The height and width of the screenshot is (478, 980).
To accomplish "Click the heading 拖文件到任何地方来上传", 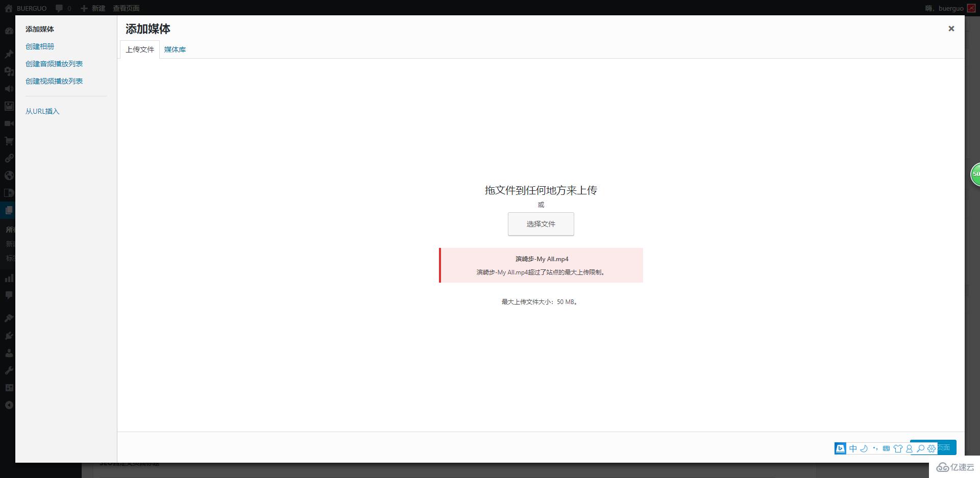I will 541,190.
